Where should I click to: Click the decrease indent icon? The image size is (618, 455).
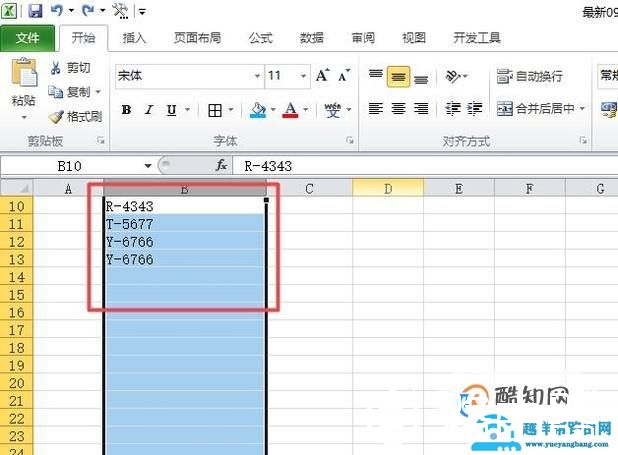click(x=453, y=108)
